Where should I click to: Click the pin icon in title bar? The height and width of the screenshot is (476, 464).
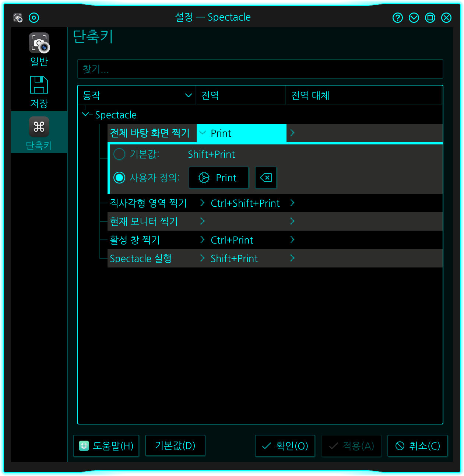coord(34,18)
